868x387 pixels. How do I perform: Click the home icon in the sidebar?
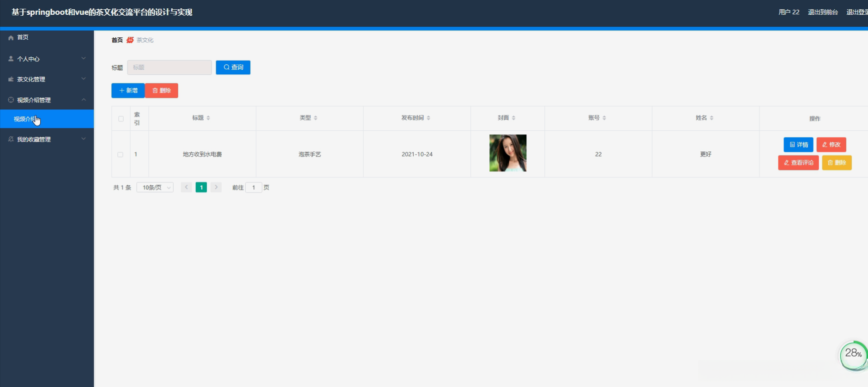coord(11,38)
